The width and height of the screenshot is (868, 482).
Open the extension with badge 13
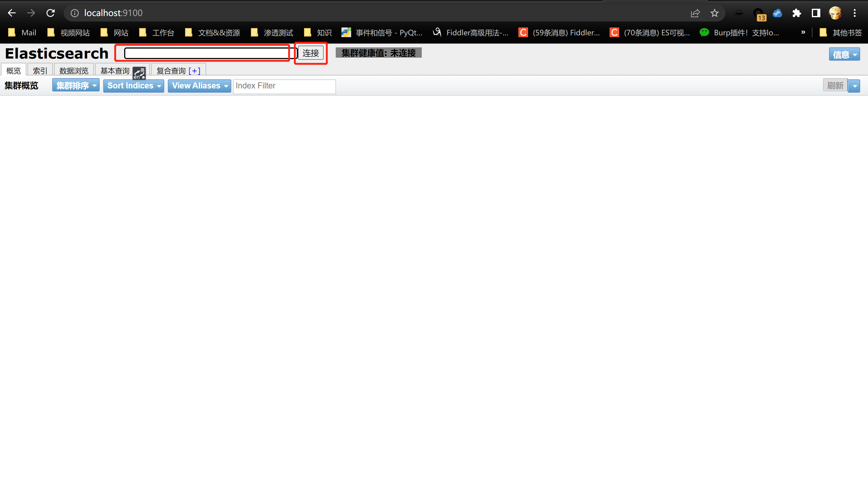759,14
